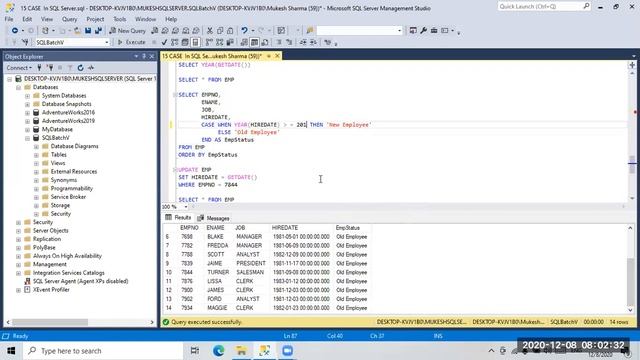Click Disconnect icon in Object Explorer

[x=50, y=68]
